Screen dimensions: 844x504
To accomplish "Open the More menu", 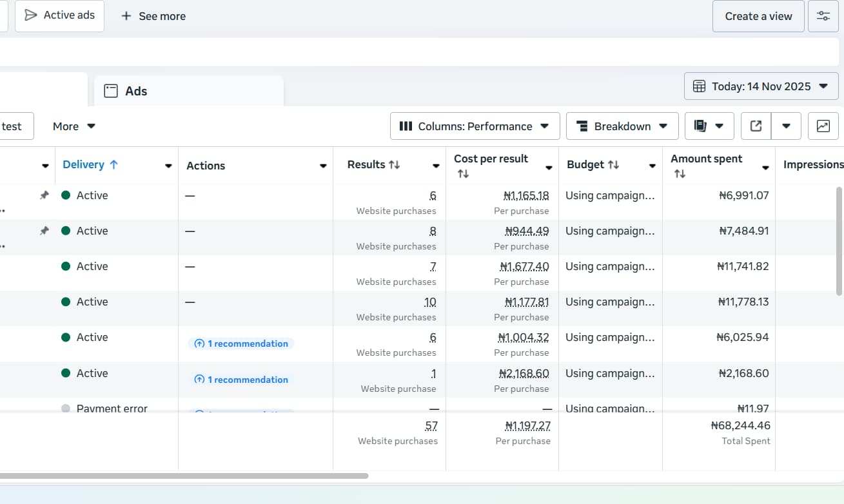I will coord(74,126).
